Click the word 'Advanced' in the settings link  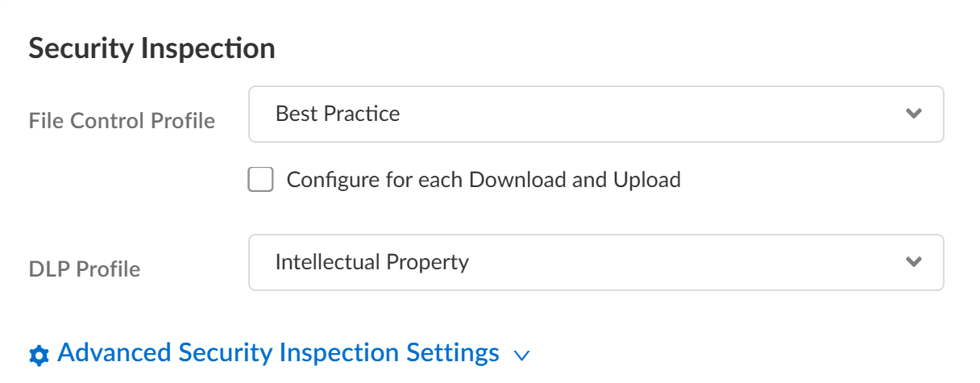coord(114,353)
